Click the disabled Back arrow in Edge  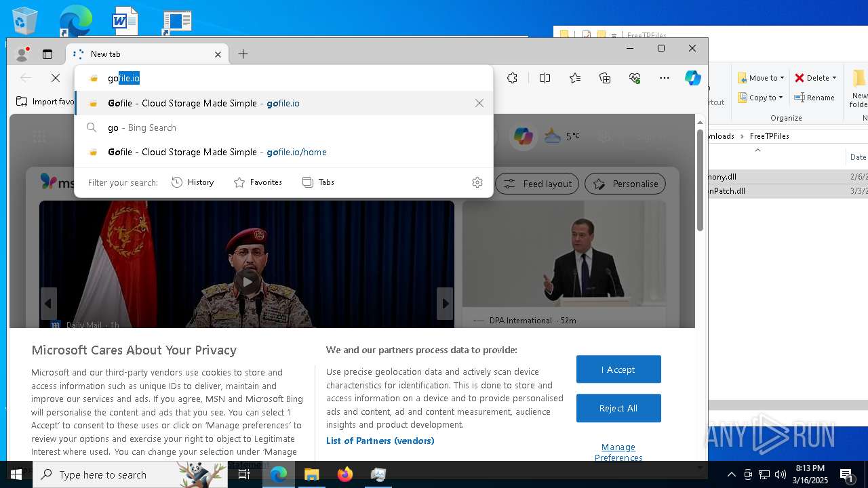coord(26,78)
